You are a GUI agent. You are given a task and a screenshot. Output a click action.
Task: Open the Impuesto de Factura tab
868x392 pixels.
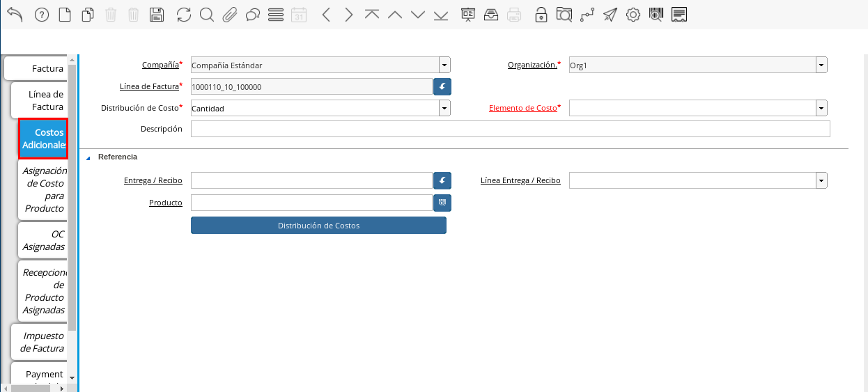point(40,342)
